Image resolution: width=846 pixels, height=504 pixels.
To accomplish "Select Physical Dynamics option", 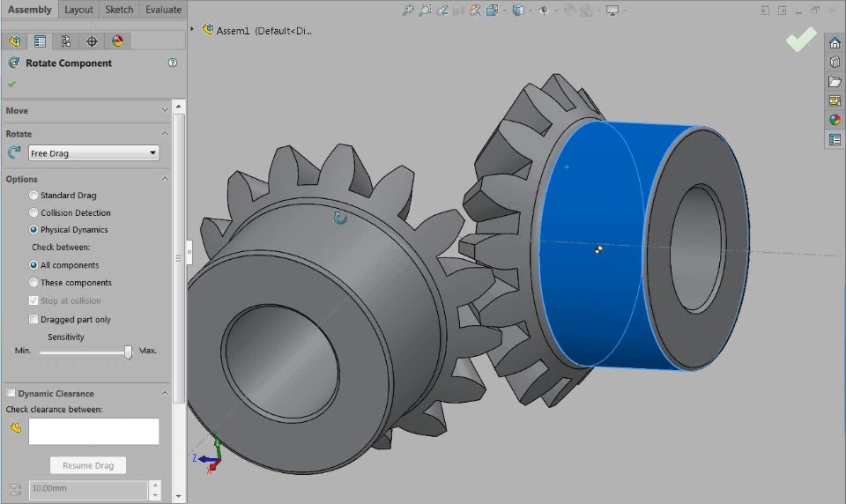I will pyautogui.click(x=33, y=229).
